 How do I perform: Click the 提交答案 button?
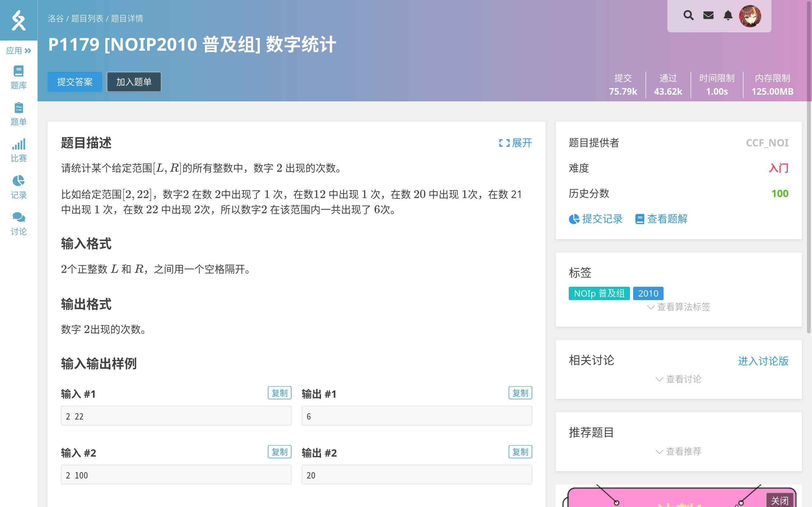click(x=75, y=81)
